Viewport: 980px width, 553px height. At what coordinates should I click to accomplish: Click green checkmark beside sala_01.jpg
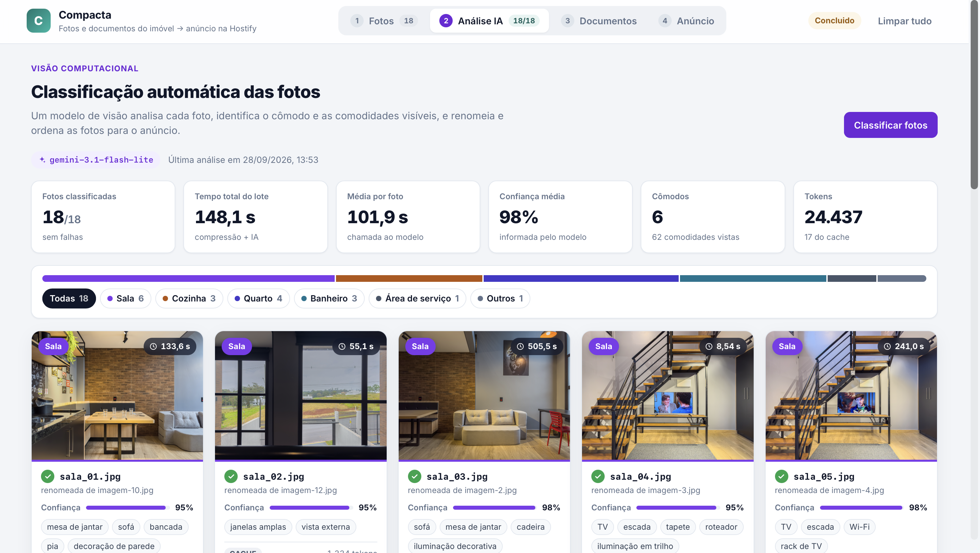point(48,476)
